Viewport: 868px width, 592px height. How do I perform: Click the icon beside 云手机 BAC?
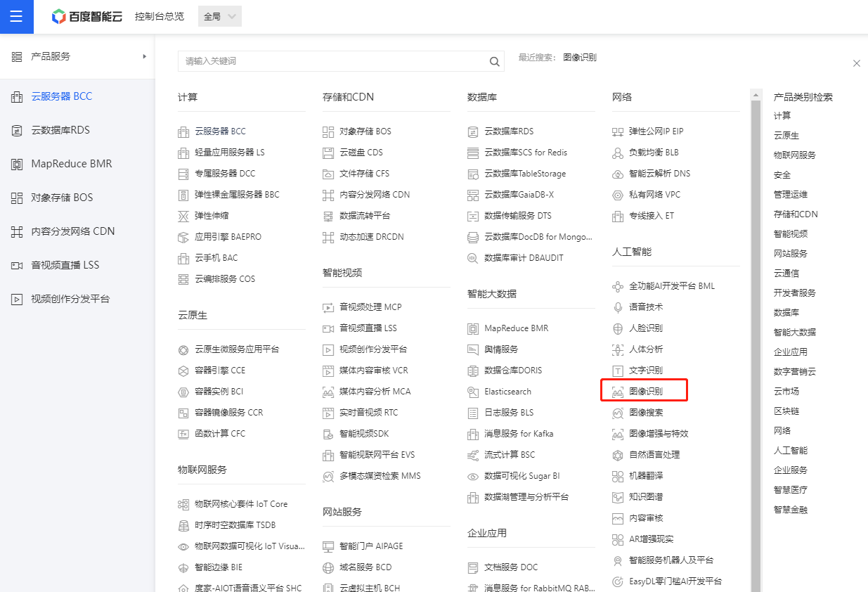[x=183, y=258]
